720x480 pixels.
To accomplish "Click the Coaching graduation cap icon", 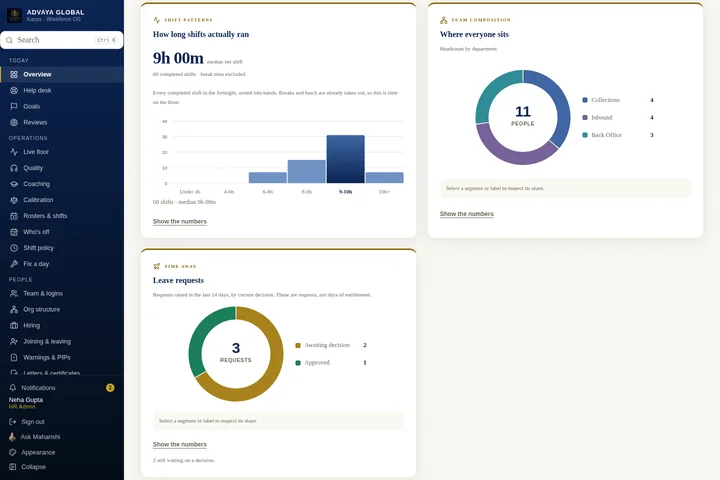I will pyautogui.click(x=14, y=184).
